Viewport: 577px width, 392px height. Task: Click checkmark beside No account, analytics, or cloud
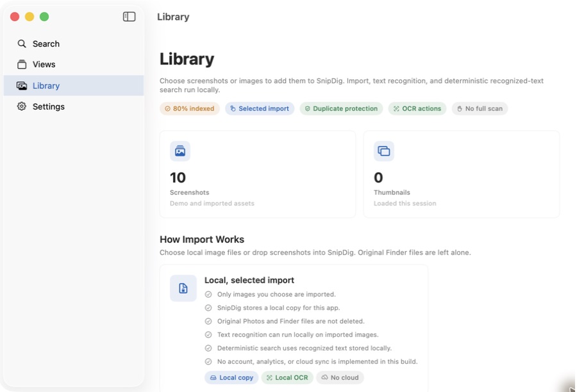[x=208, y=361]
